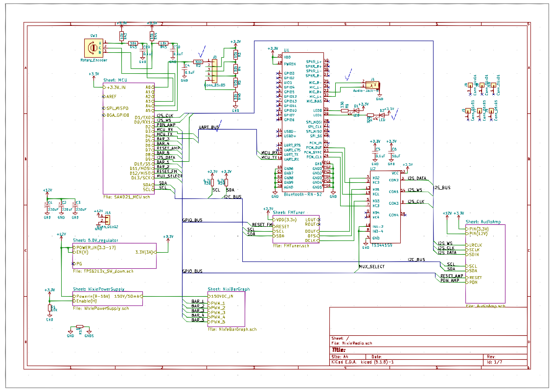Click the I2S_BUS bus label

point(442,188)
